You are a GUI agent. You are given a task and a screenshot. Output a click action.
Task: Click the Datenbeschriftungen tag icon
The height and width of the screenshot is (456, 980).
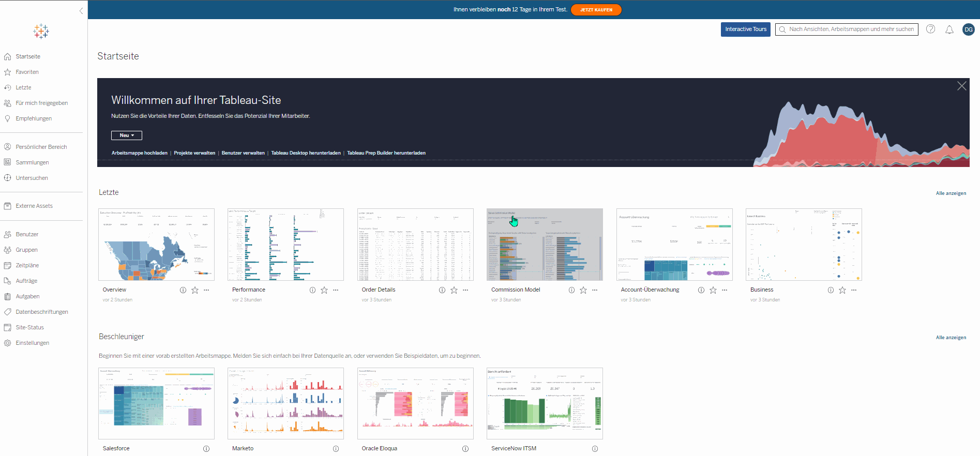point(7,312)
